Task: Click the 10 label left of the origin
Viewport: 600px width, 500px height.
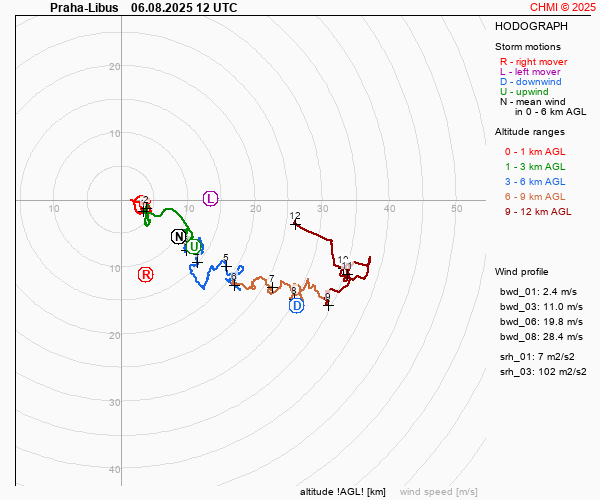Action: pyautogui.click(x=54, y=208)
